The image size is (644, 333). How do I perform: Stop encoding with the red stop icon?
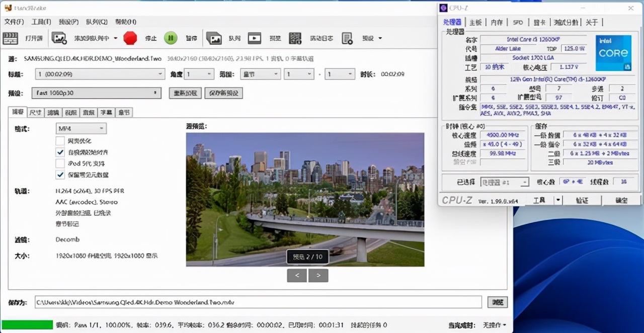(x=130, y=38)
